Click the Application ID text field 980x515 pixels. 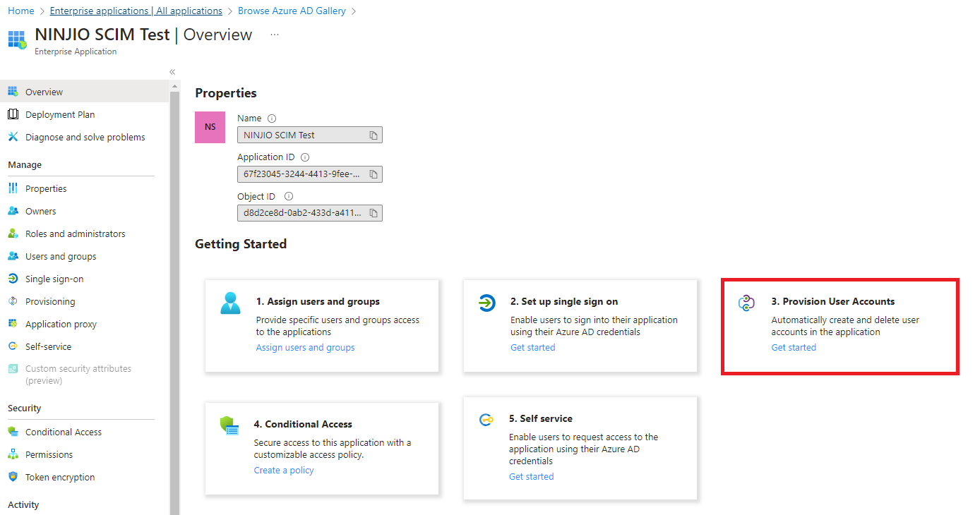301,174
